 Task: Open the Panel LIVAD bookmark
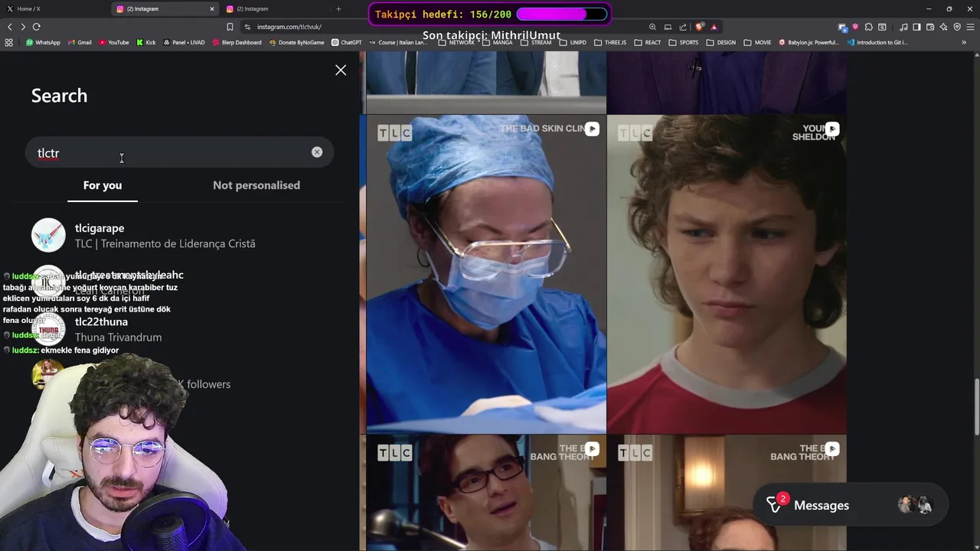(x=184, y=42)
